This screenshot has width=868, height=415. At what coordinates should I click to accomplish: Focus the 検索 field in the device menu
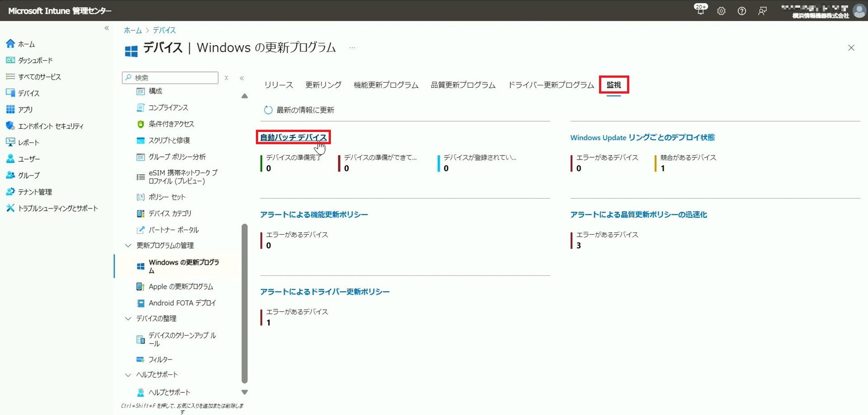tap(170, 78)
